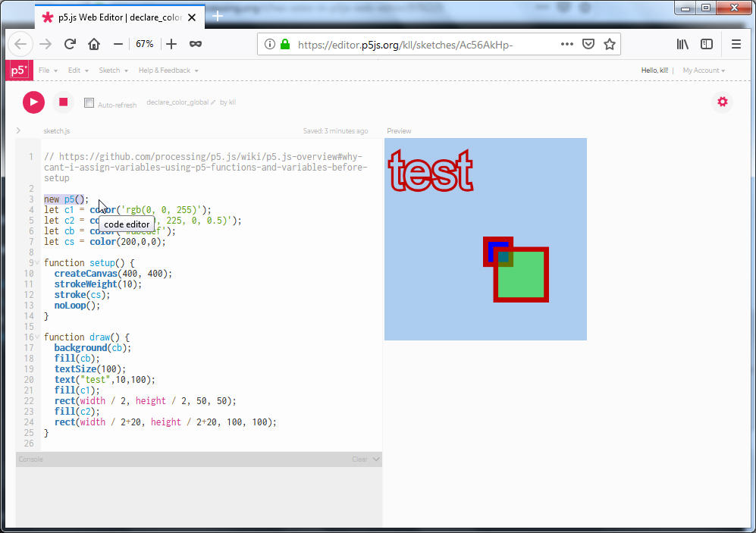The width and height of the screenshot is (756, 533).
Task: Show site information icon in address bar
Action: coord(270,44)
